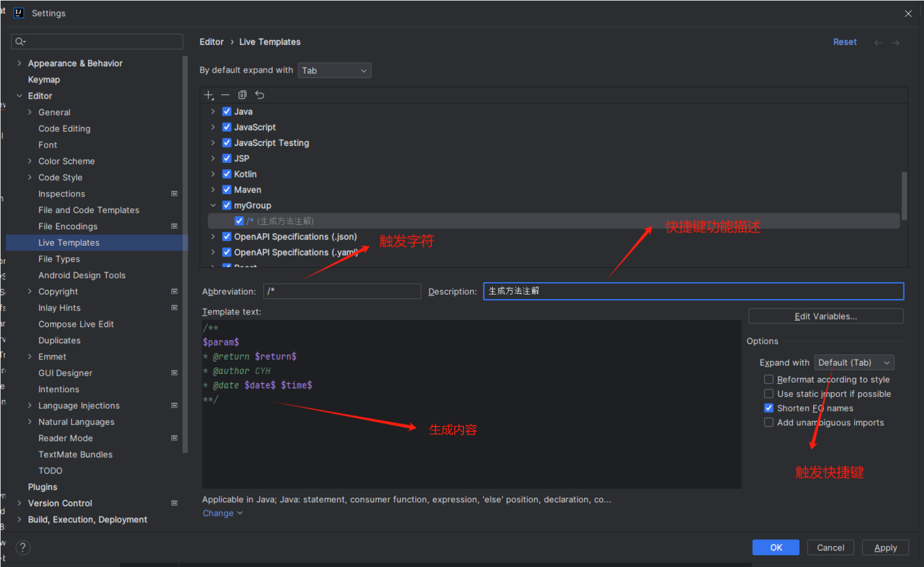Toggle the JavaScript templates checkbox

[227, 127]
